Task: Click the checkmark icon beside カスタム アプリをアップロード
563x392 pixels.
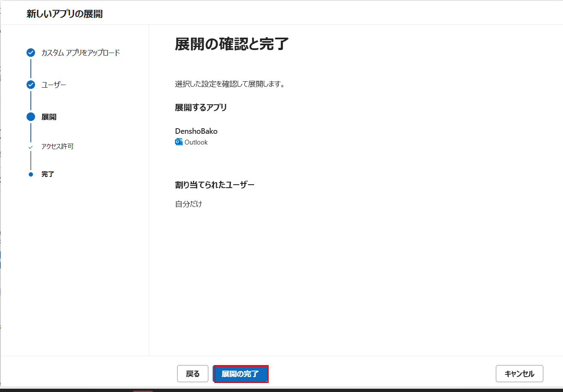Action: pos(31,53)
